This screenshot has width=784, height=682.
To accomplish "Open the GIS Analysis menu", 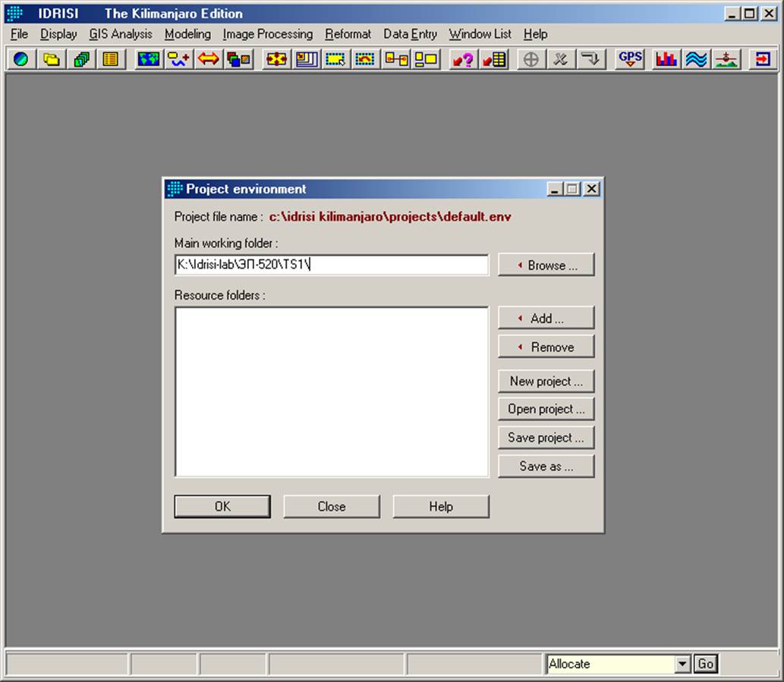I will pyautogui.click(x=121, y=34).
